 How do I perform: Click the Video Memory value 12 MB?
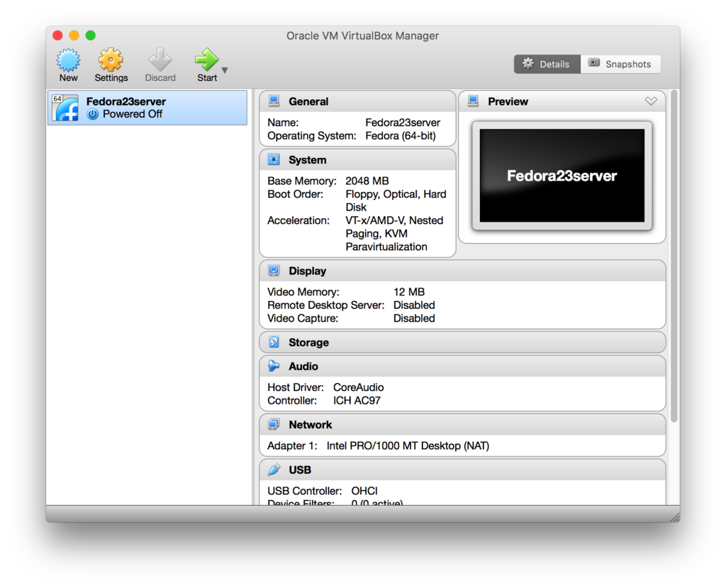pyautogui.click(x=409, y=292)
